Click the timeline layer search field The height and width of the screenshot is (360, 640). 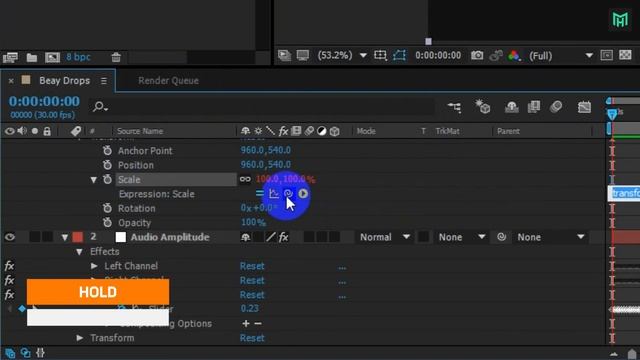(263, 107)
